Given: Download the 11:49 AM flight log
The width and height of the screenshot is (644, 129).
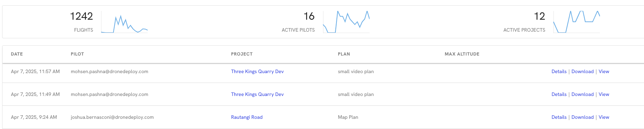Looking at the screenshot, I should 582,94.
